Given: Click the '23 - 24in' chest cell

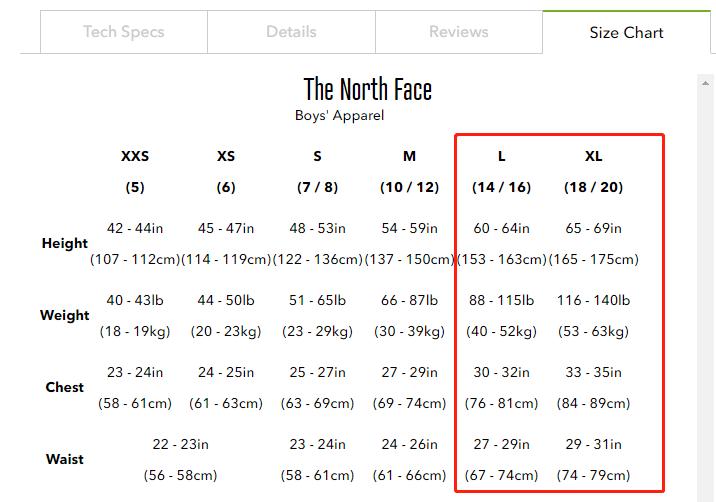Looking at the screenshot, I should [x=135, y=372].
